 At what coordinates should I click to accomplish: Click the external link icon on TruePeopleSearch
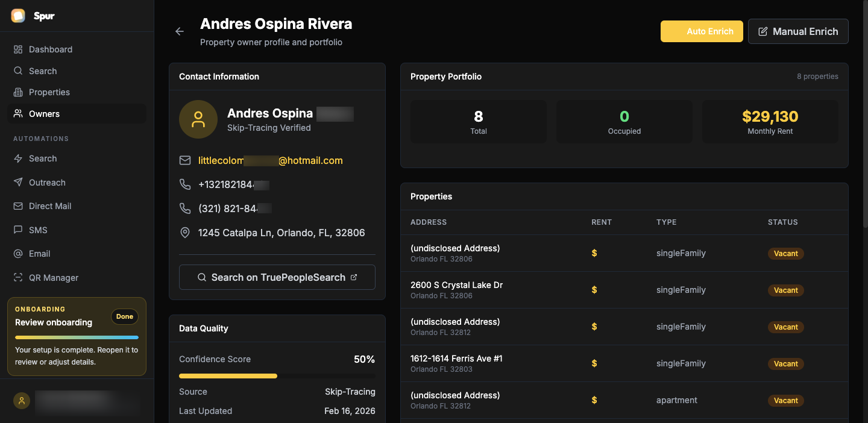click(x=354, y=277)
